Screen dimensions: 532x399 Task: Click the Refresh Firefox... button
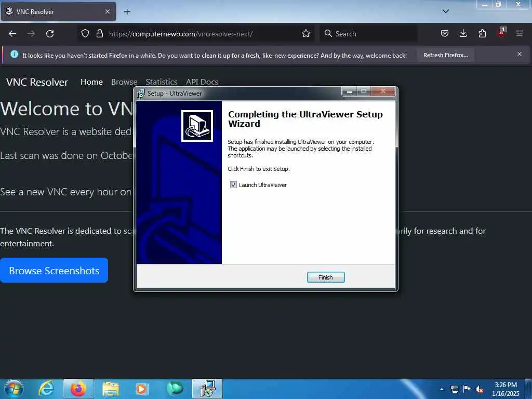pyautogui.click(x=445, y=55)
